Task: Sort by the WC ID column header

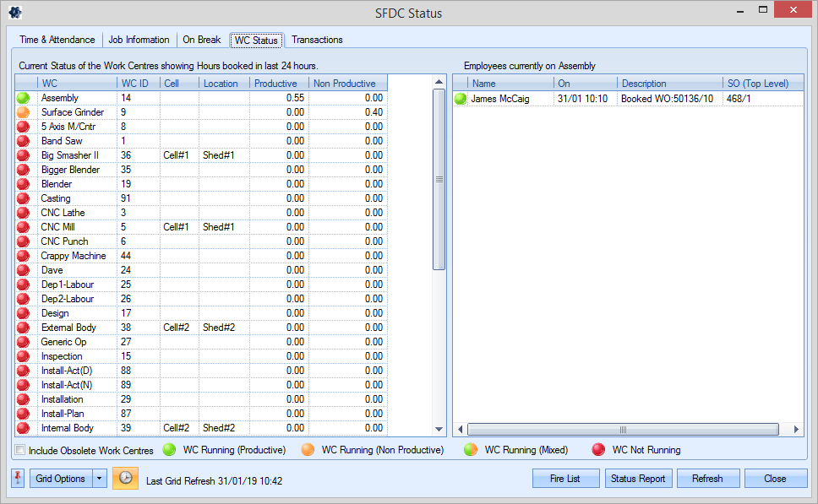Action: (x=137, y=84)
